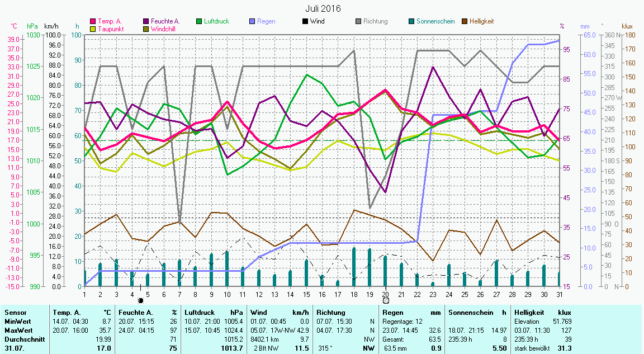The width and height of the screenshot is (644, 354).
Task: Click the Regentage: 12 cell
Action: click(402, 322)
